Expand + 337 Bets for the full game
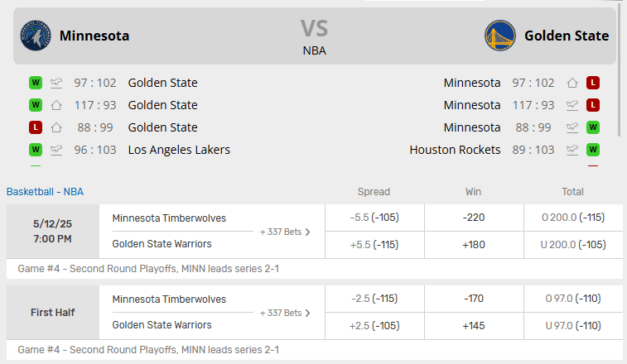This screenshot has width=627, height=364. coord(285,232)
